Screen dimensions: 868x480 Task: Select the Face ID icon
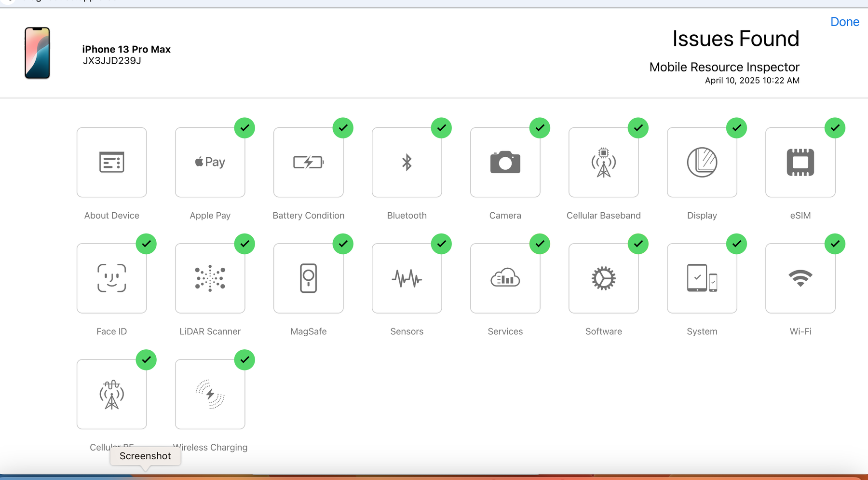tap(111, 278)
